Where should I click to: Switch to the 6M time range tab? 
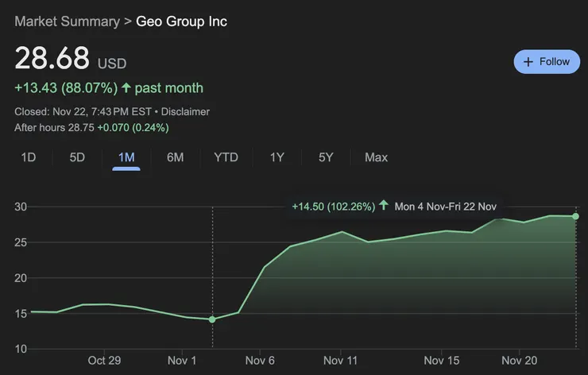[x=175, y=157]
